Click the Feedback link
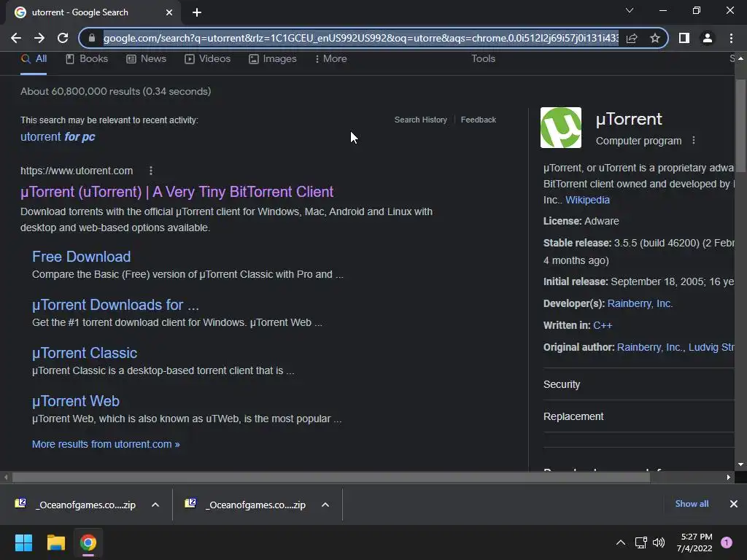Image resolution: width=747 pixels, height=560 pixels. click(479, 120)
